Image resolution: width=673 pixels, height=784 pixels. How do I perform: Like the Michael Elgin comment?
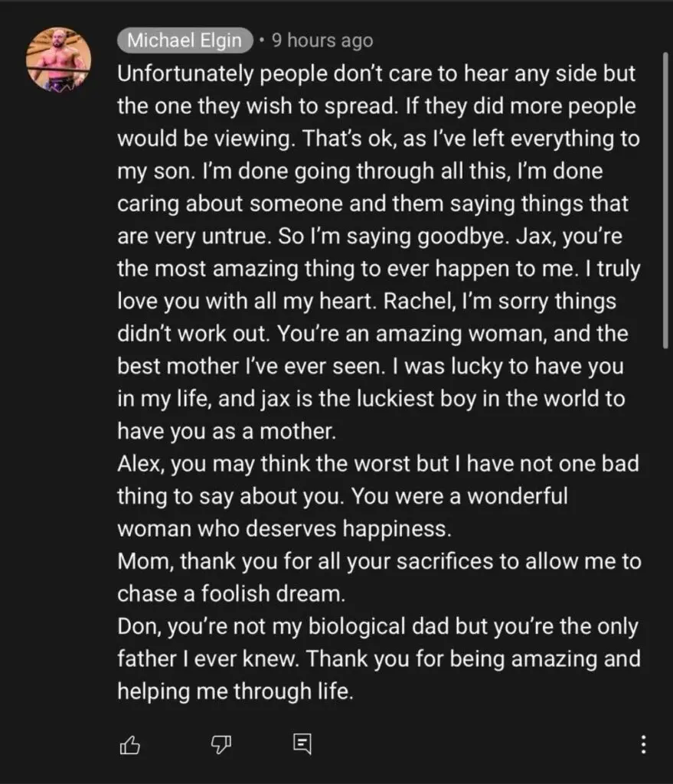tap(130, 743)
